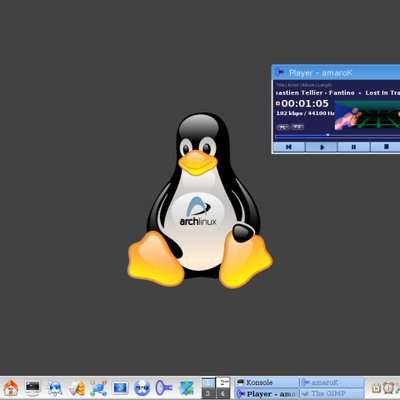Click the amaroK seek slider handle
Screen dimensions: 400x400
pyautogui.click(x=328, y=135)
